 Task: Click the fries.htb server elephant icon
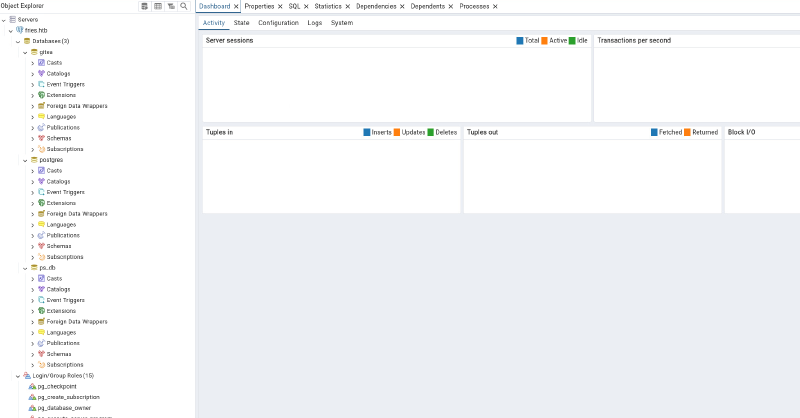(20, 30)
